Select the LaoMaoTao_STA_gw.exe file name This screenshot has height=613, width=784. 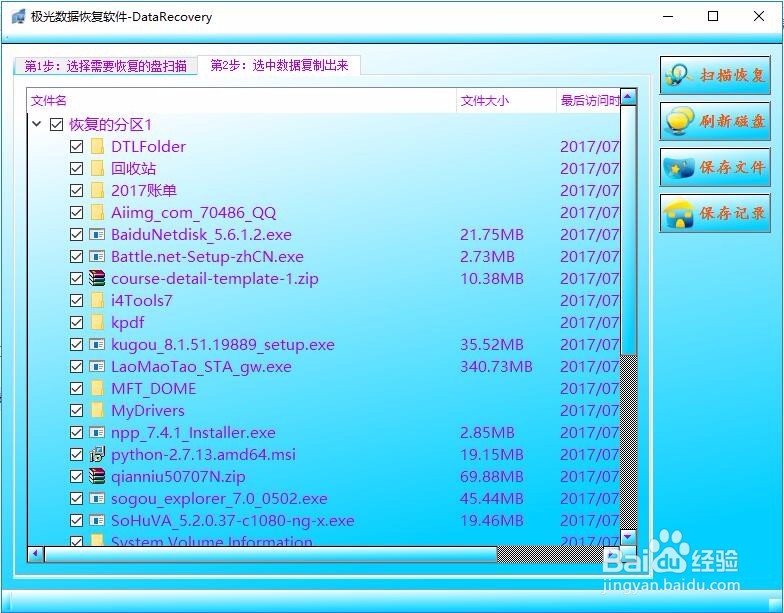(x=202, y=366)
